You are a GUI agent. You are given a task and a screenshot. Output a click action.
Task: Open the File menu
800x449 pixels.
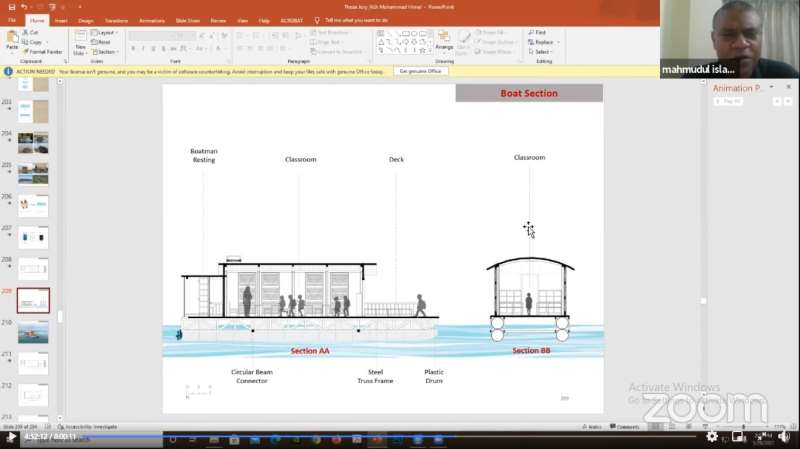[x=12, y=20]
